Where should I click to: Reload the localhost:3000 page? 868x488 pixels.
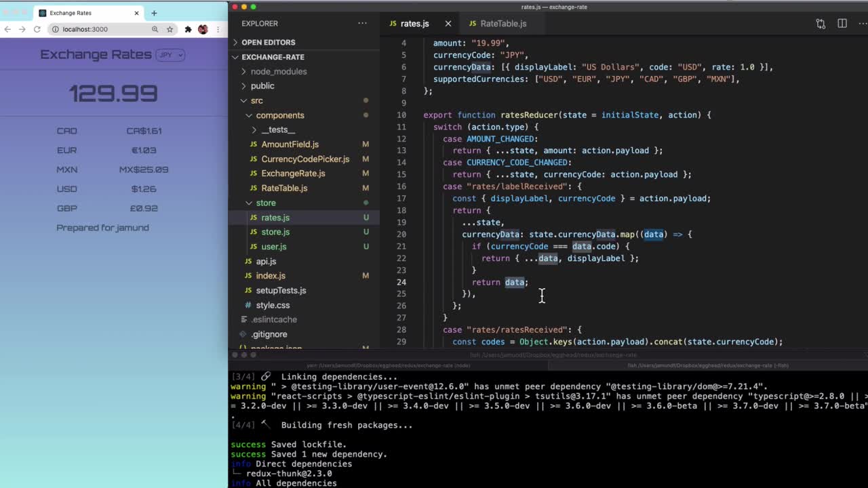point(39,29)
